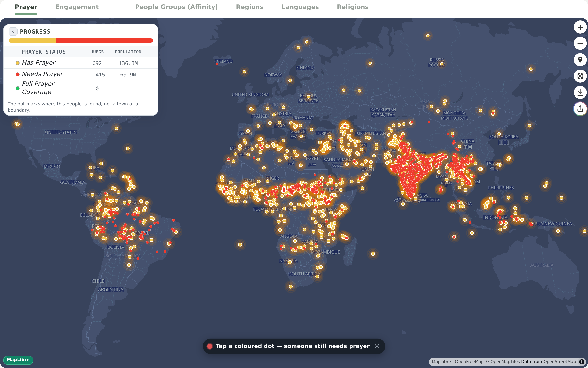
Task: Click the CHILE map label
Action: (98, 281)
